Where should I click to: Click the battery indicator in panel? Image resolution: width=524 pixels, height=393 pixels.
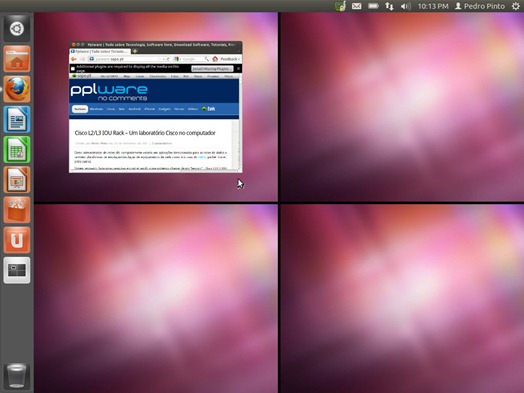373,6
